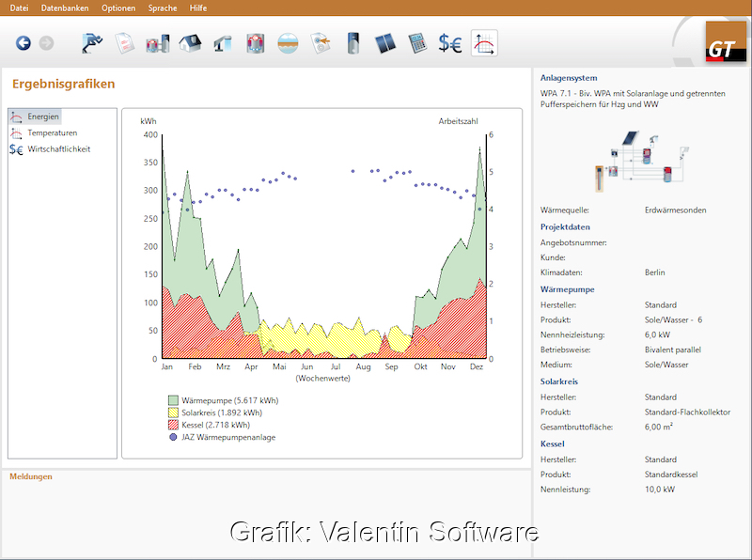Open the Sprache menu
The height and width of the screenshot is (560, 752).
pos(162,8)
